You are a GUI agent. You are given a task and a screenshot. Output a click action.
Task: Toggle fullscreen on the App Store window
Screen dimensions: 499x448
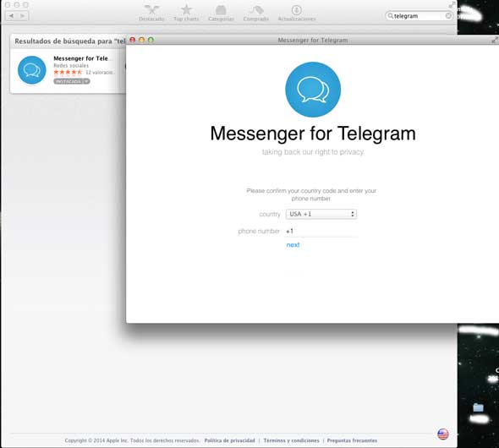click(x=452, y=5)
